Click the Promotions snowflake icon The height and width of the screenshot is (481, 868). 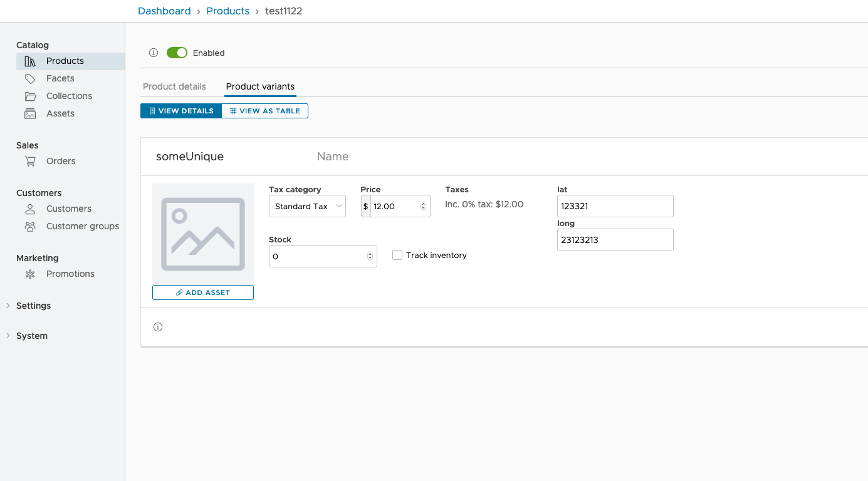tap(30, 274)
